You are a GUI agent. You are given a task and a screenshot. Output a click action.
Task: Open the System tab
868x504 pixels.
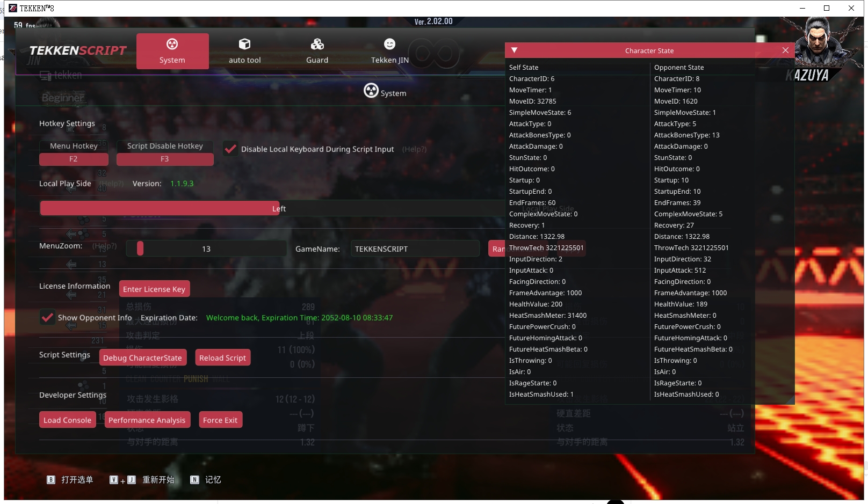coord(172,52)
